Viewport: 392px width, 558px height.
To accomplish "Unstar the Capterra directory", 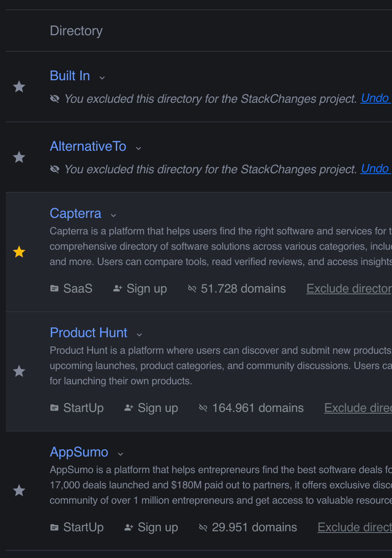I will coord(19,252).
